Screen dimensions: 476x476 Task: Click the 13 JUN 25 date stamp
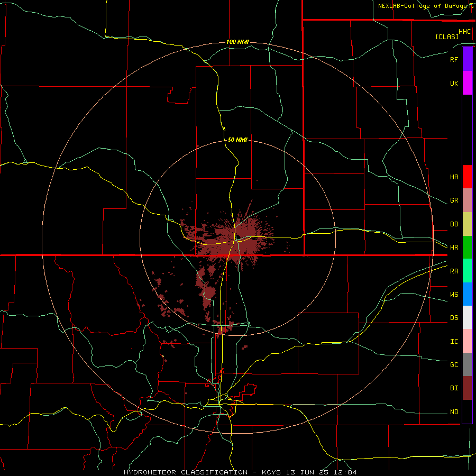(x=307, y=472)
